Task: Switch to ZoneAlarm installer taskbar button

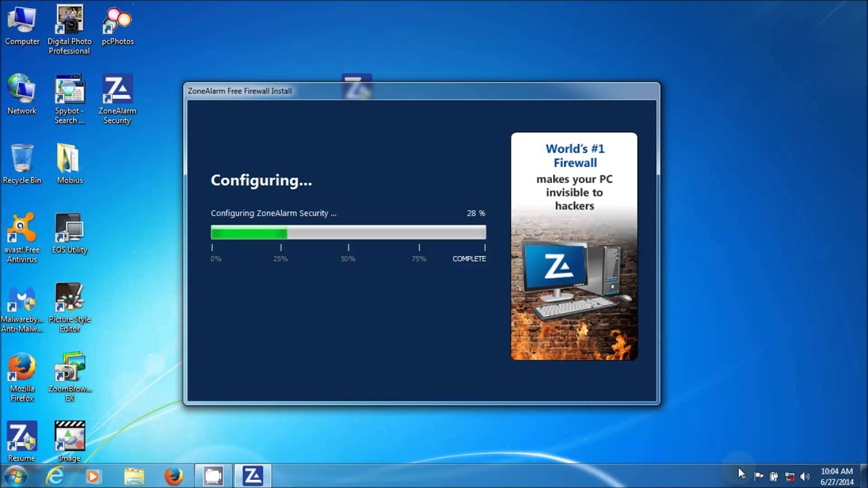Action: (x=252, y=476)
